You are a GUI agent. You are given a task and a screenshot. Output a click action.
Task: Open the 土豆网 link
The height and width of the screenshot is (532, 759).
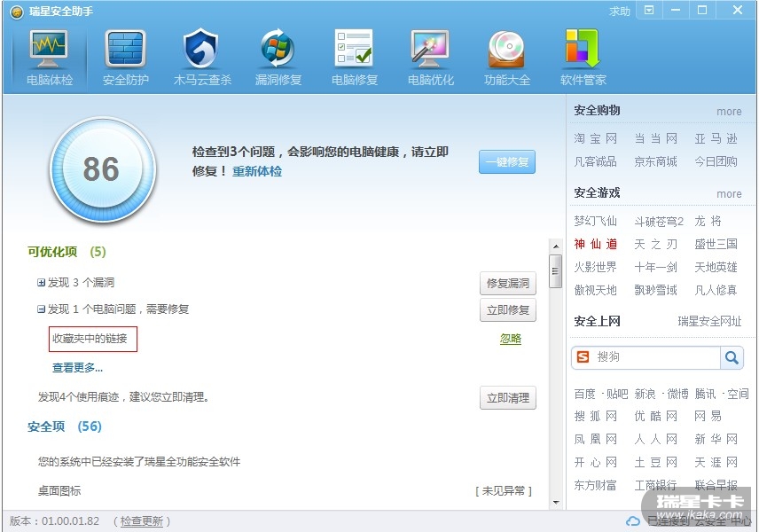tap(655, 462)
